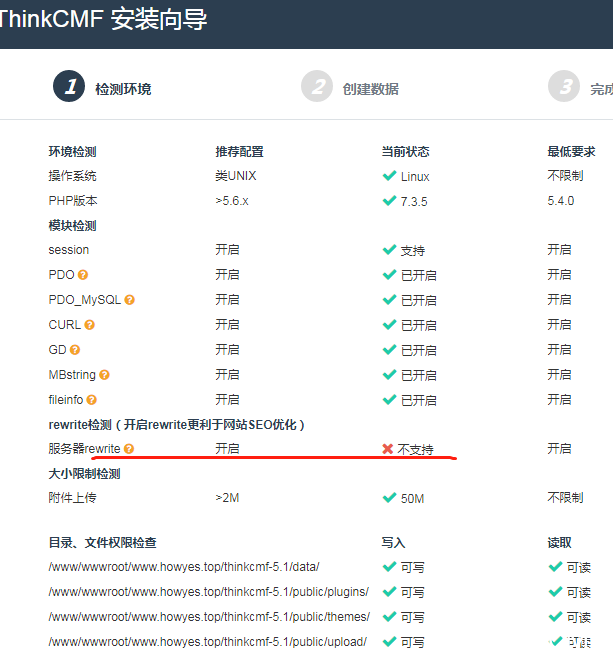Select step 2 创建数据 tab
The height and width of the screenshot is (666, 613).
pyautogui.click(x=350, y=88)
